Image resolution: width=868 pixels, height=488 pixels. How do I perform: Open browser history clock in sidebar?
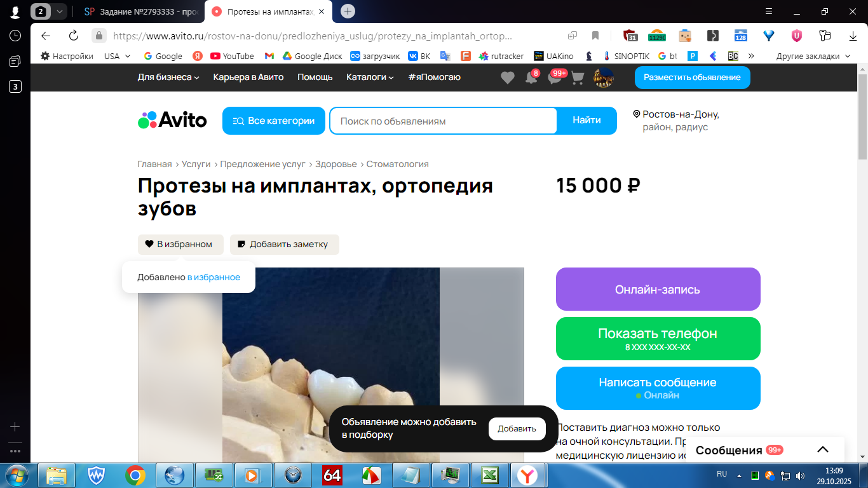tap(15, 36)
